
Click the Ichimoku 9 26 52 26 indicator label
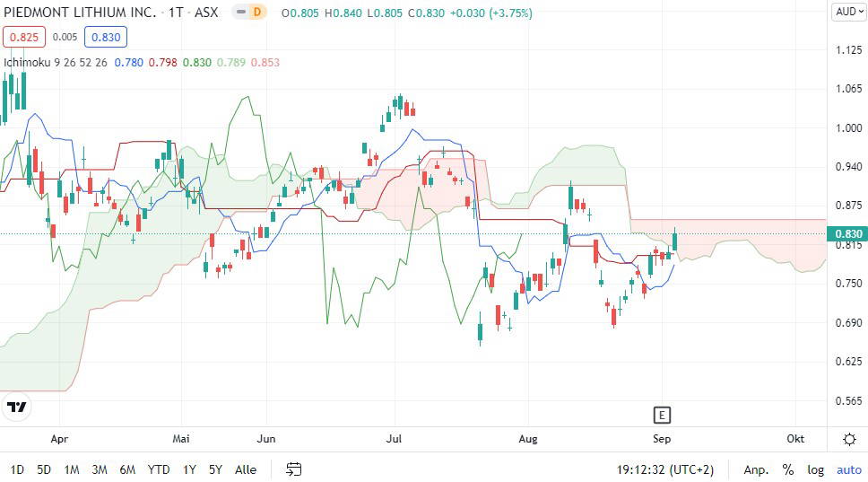(56, 63)
